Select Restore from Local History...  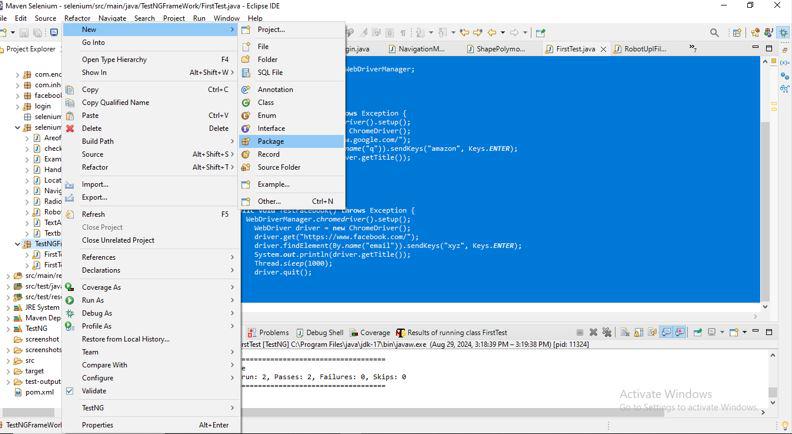pyautogui.click(x=152, y=339)
